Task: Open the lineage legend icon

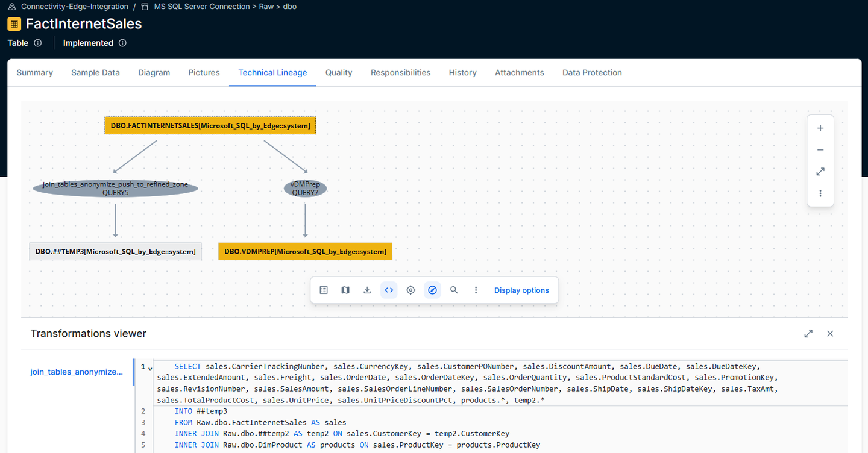Action: click(324, 290)
